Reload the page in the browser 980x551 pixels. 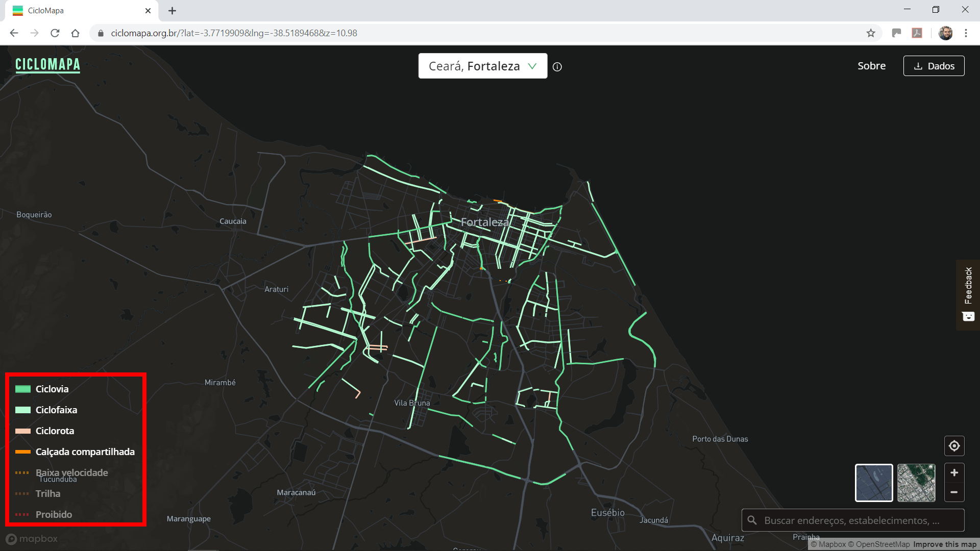pos(55,33)
